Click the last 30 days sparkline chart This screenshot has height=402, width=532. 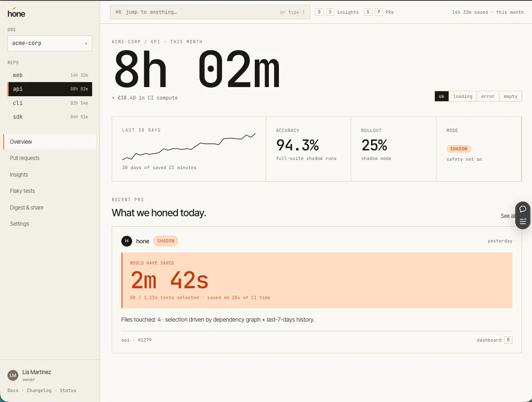point(188,147)
